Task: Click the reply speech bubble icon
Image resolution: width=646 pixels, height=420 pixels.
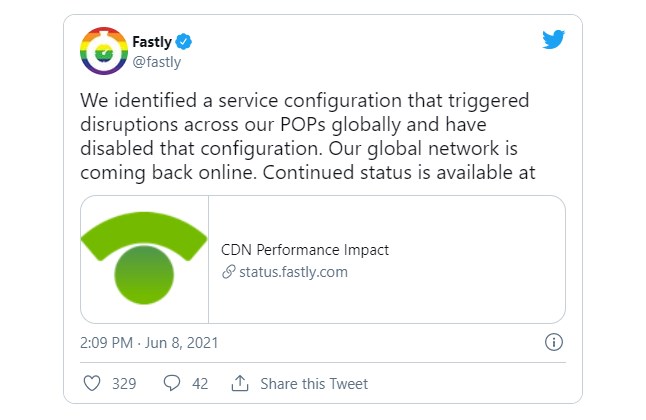Action: click(171, 383)
